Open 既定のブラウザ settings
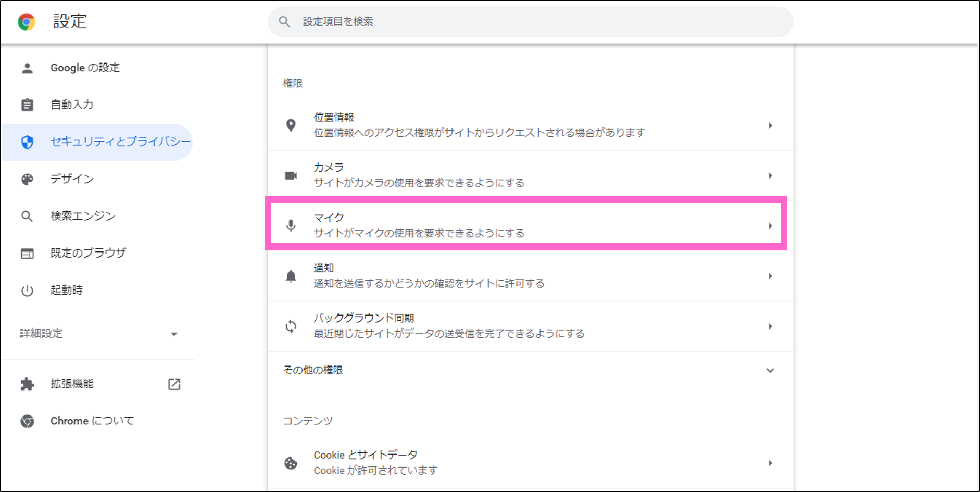This screenshot has width=980, height=492. tap(88, 253)
